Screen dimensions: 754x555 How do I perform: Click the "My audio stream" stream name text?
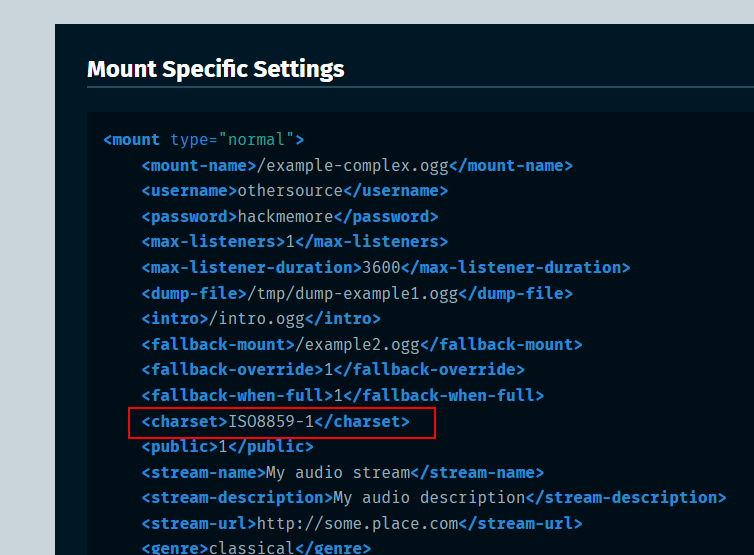coord(338,472)
